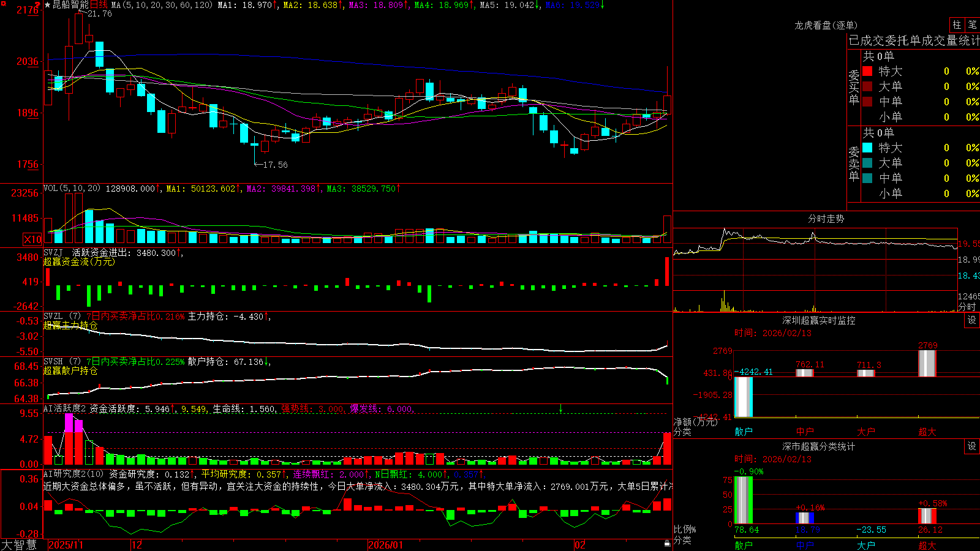Click dark red 大单 swatch in 委买单 section
The image size is (980, 551).
[867, 86]
